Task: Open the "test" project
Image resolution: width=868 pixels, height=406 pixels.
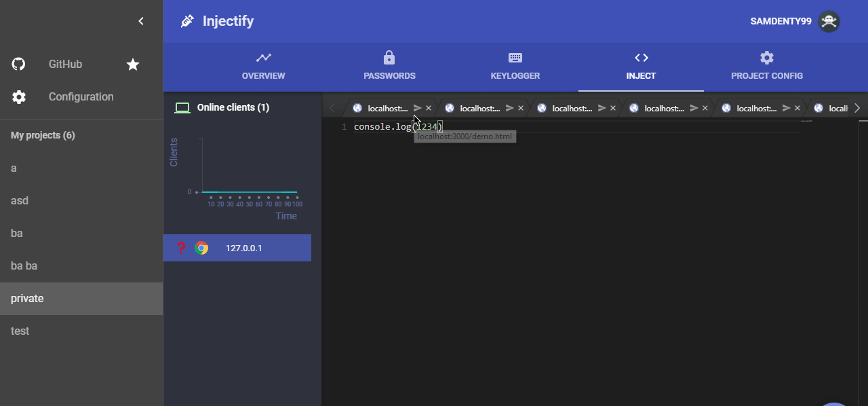Action: [81, 331]
